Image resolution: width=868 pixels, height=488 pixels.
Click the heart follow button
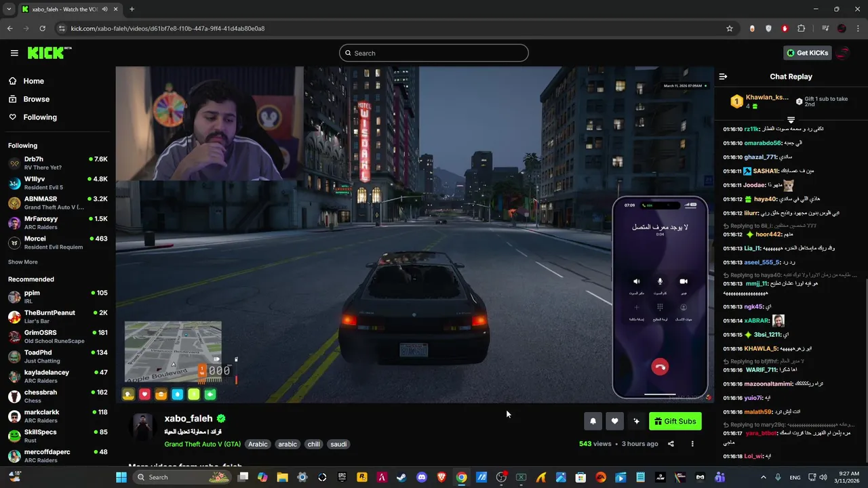pos(614,421)
